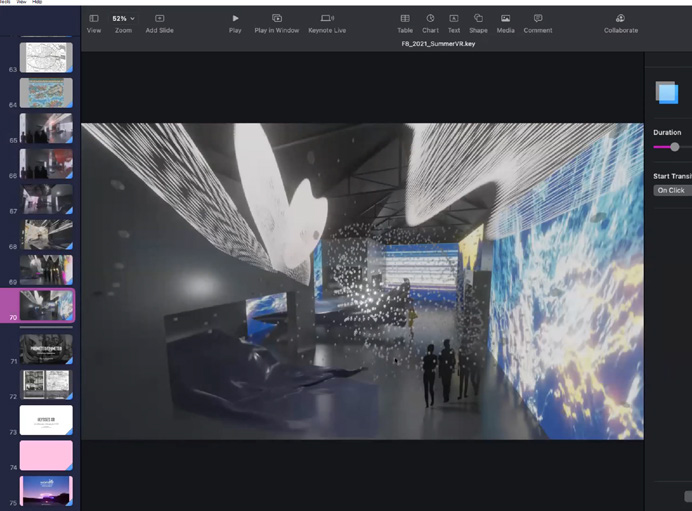The height and width of the screenshot is (511, 692).
Task: Select highlighted slide 70 thumbnail
Action: point(46,305)
